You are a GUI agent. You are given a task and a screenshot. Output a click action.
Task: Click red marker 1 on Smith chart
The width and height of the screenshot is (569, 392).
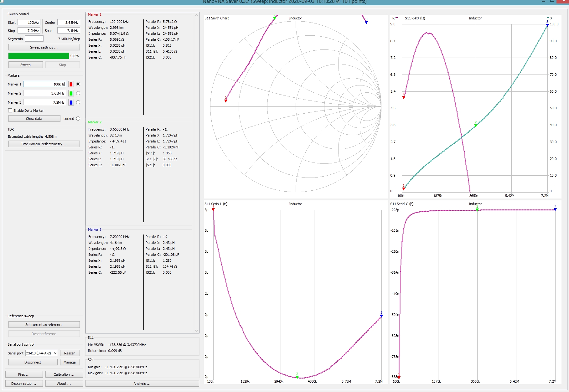[x=226, y=101]
